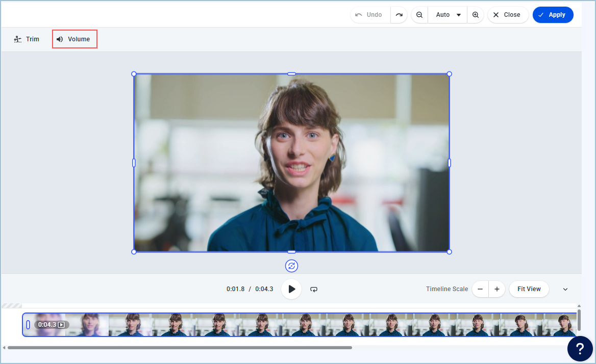
Task: Click the Undo button
Action: pos(369,15)
